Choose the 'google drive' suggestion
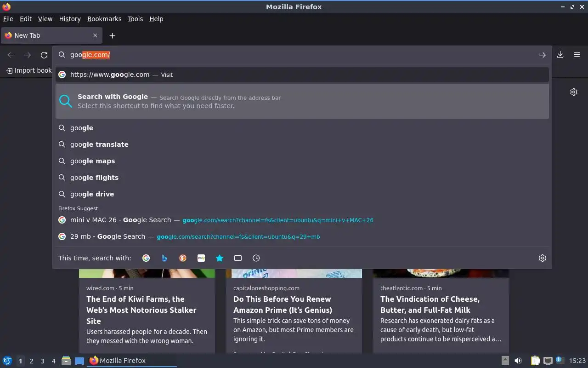The height and width of the screenshot is (368, 588). pyautogui.click(x=302, y=194)
